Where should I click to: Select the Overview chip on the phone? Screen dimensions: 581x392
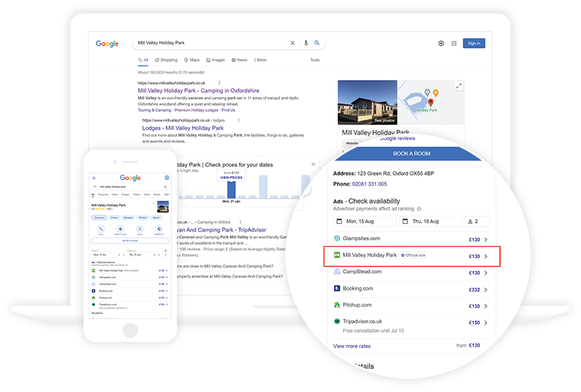click(99, 218)
